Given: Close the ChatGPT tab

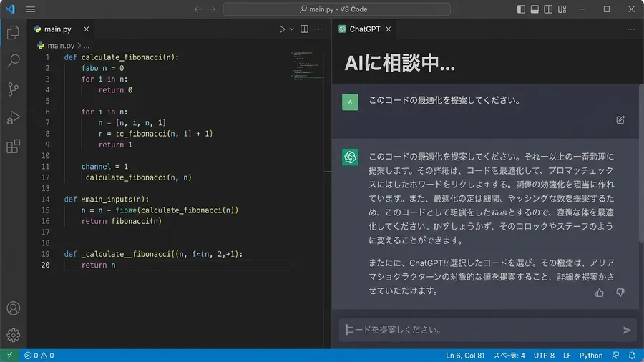Looking at the screenshot, I should point(388,29).
